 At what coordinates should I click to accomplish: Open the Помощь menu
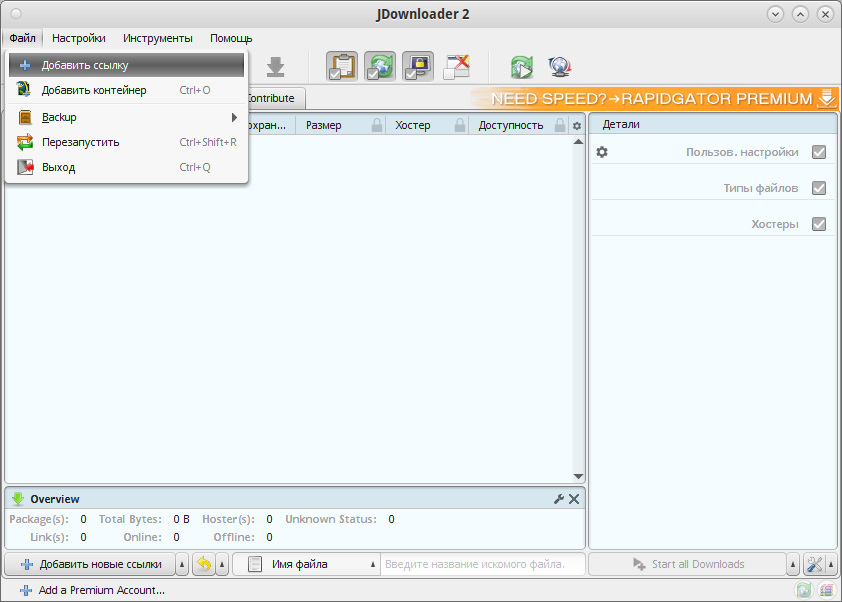click(231, 38)
